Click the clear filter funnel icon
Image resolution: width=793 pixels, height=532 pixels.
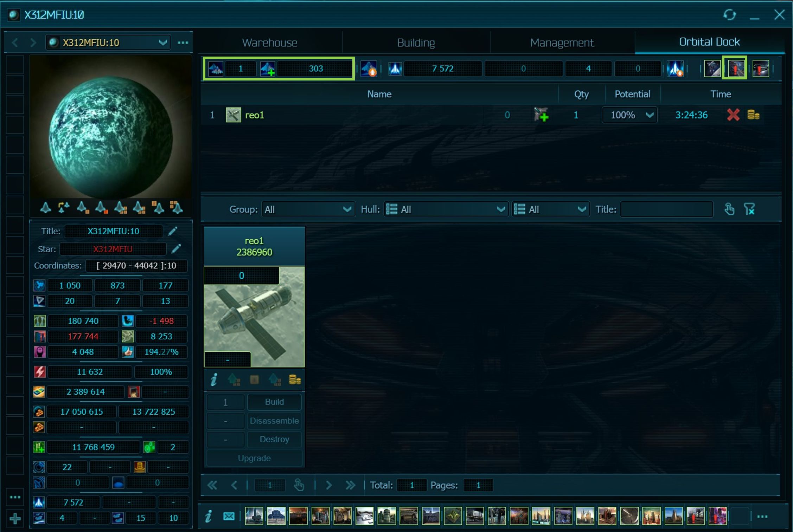pos(749,209)
